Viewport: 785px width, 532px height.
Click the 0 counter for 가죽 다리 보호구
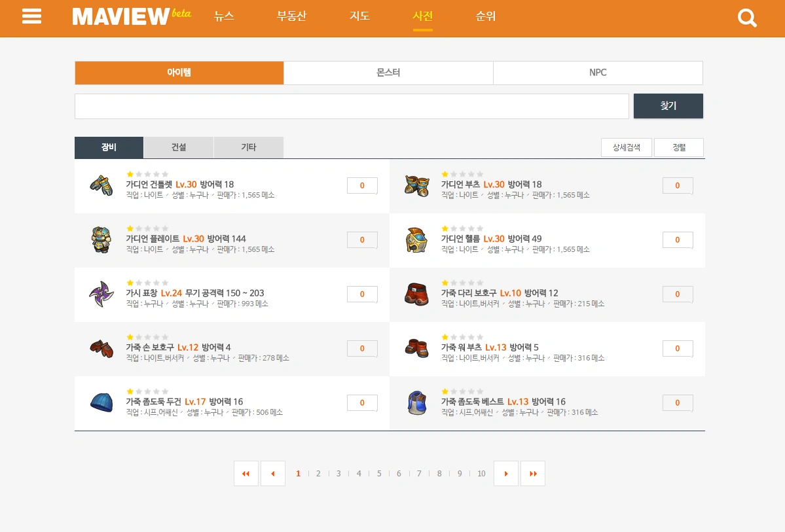click(678, 294)
